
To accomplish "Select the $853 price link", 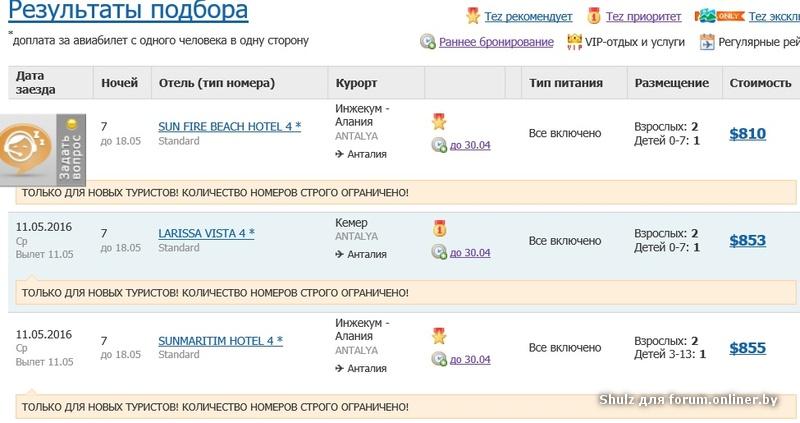I will point(747,240).
